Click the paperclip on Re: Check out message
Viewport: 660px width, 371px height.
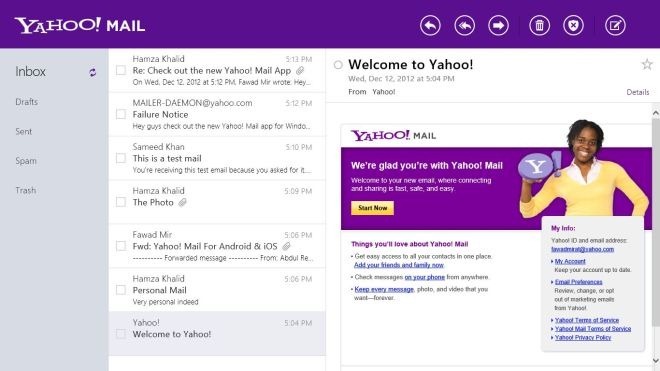(300, 71)
